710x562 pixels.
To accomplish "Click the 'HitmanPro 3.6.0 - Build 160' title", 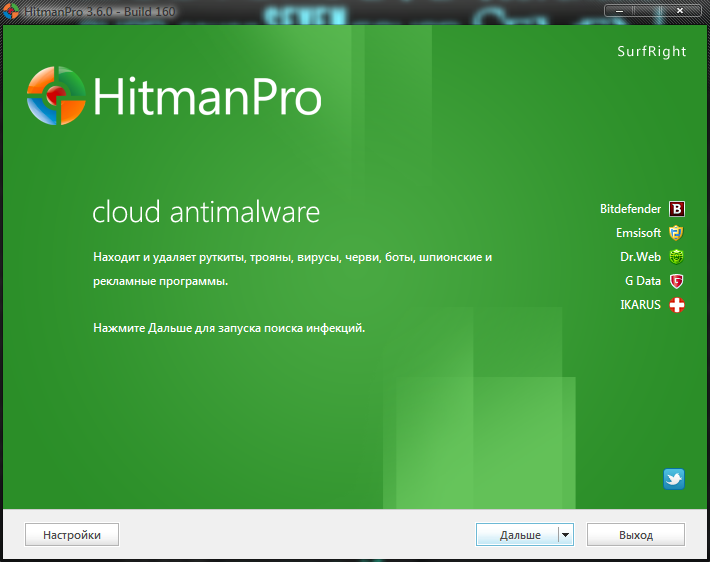I will click(100, 11).
